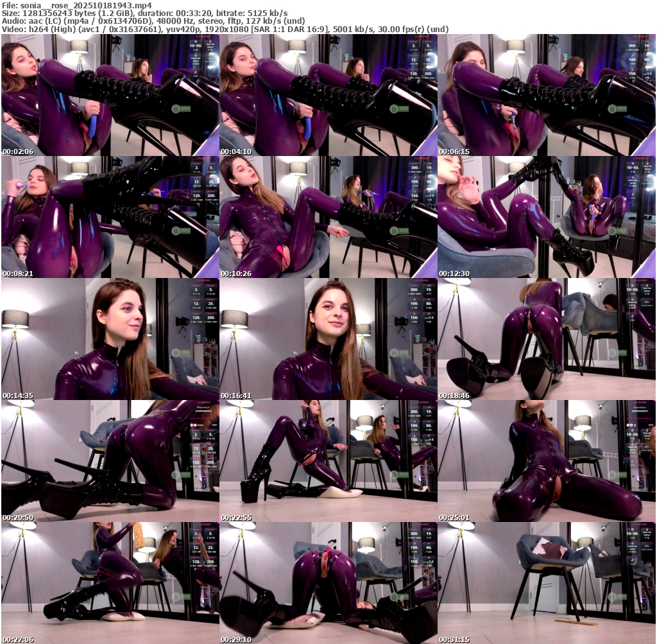Screen dimensions: 657x644
Task: Select the frame at 00:16:41
Action: (328, 339)
